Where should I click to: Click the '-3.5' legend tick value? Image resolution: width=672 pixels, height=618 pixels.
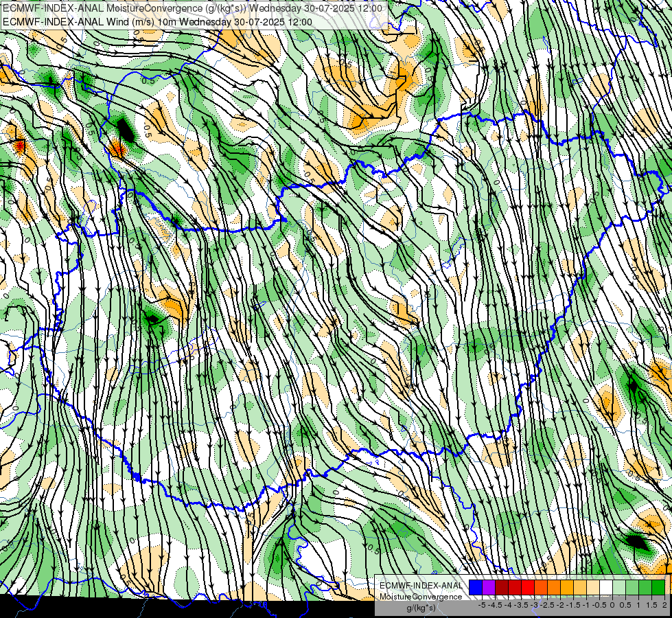click(x=521, y=605)
